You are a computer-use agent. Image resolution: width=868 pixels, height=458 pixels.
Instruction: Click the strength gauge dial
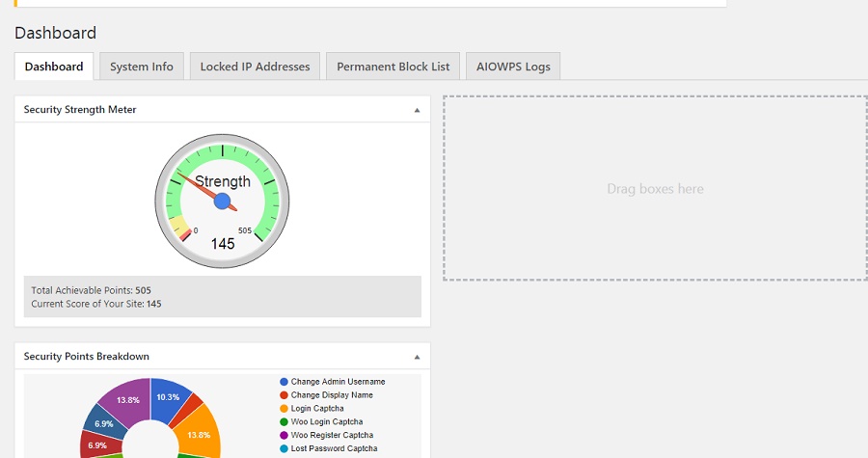pyautogui.click(x=222, y=201)
